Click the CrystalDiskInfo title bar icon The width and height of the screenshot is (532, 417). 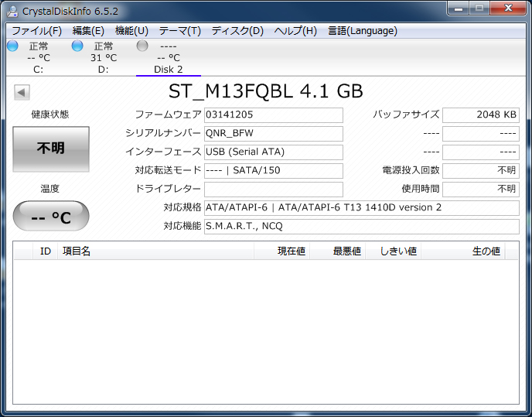(12, 11)
